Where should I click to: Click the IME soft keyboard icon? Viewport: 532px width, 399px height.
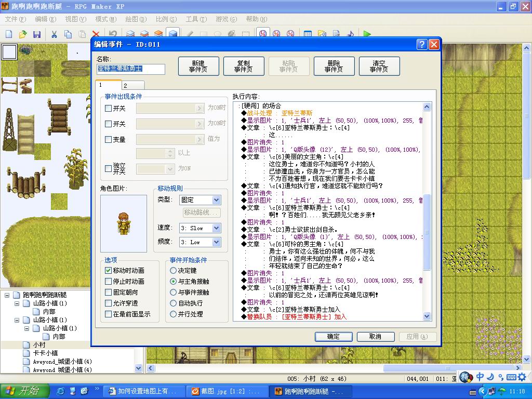pyautogui.click(x=511, y=377)
